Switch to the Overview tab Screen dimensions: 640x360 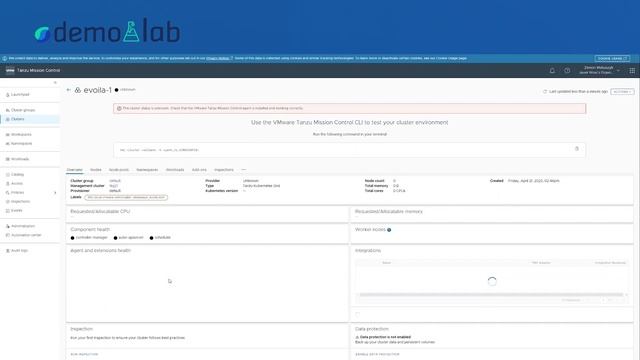tap(75, 170)
